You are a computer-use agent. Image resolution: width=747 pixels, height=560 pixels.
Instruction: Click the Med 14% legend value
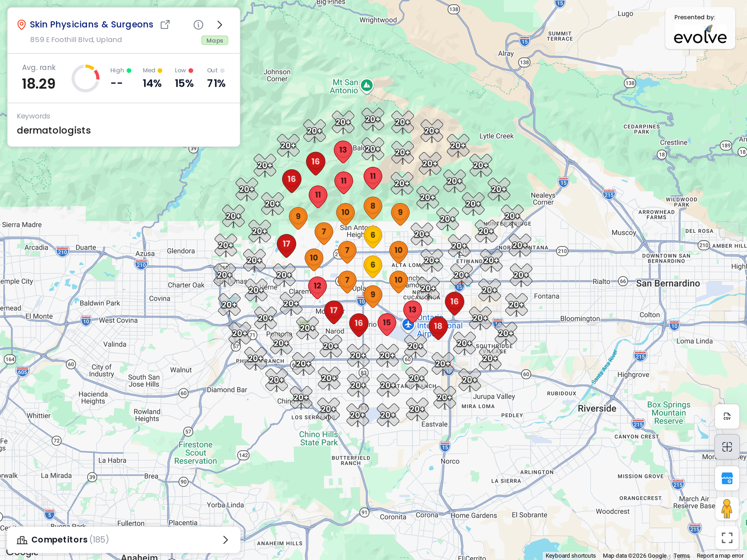pyautogui.click(x=152, y=84)
